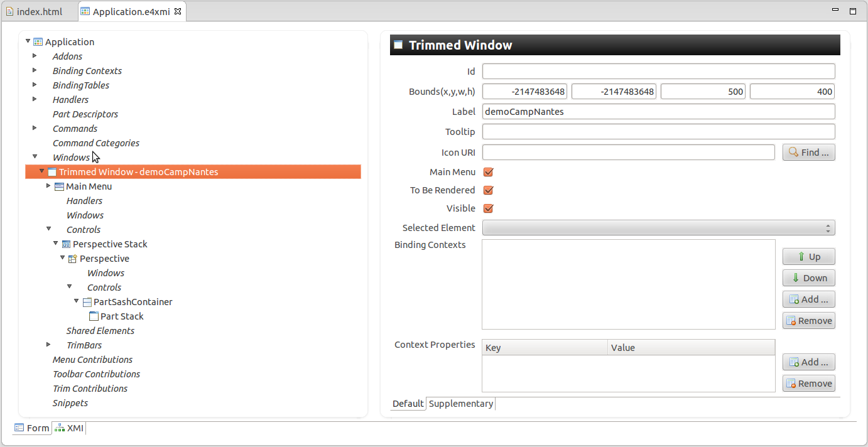This screenshot has width=868, height=447.
Task: Expand the top-level Handlers node
Action: coord(35,99)
